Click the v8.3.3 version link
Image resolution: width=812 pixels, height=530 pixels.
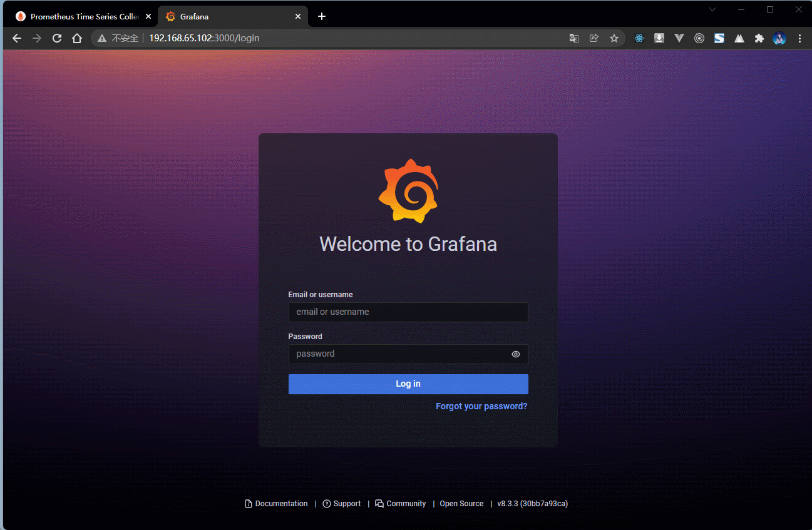click(532, 504)
